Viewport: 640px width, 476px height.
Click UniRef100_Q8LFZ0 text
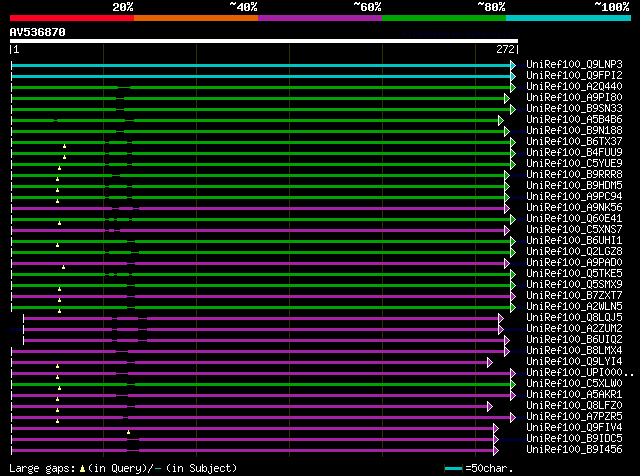pos(574,406)
